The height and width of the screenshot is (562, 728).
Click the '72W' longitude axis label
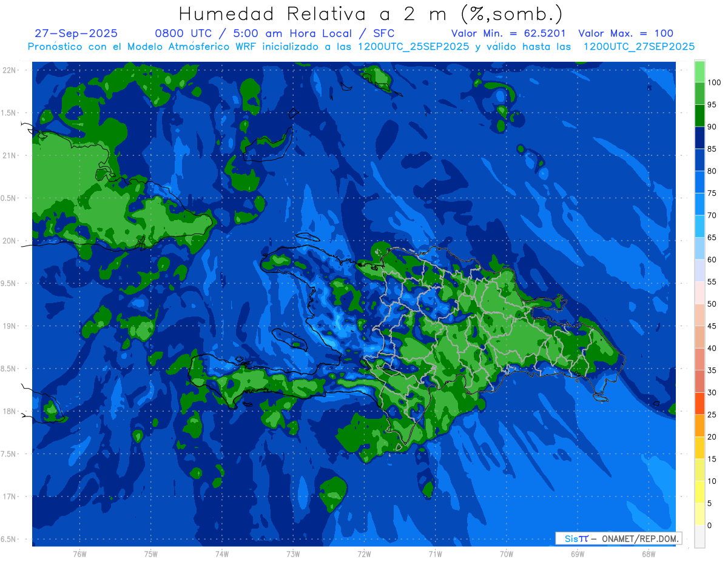click(x=364, y=554)
